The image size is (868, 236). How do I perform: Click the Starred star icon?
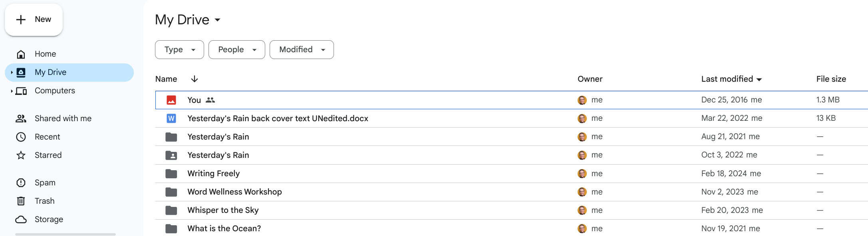pos(21,155)
